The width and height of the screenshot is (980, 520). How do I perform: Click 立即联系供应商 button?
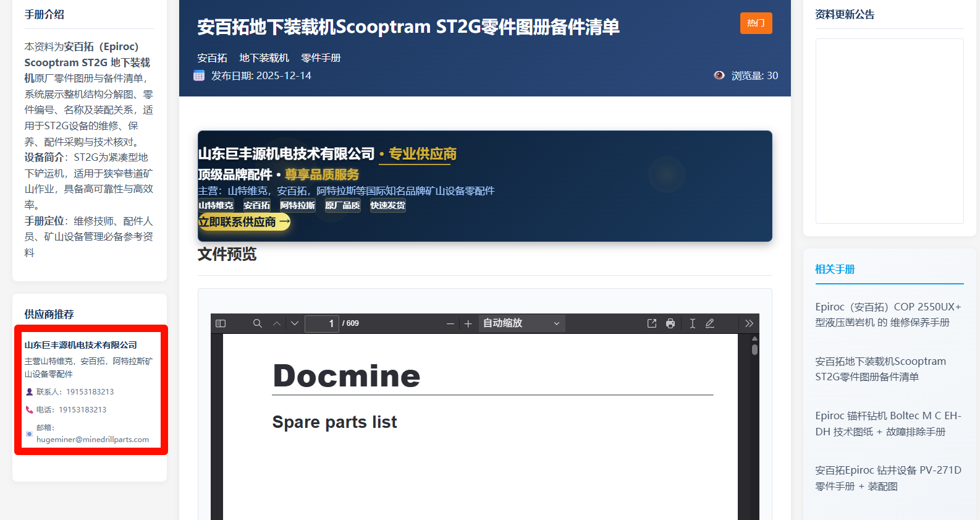[x=244, y=222]
